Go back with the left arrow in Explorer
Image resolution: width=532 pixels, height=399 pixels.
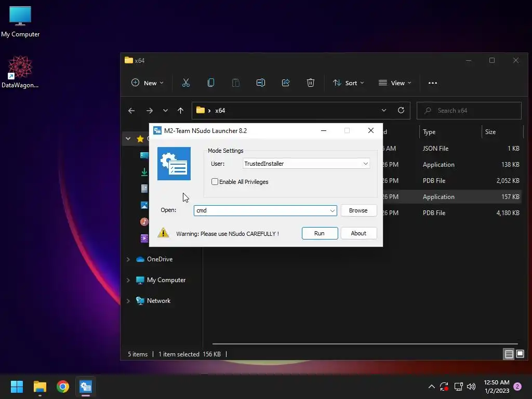tap(131, 111)
